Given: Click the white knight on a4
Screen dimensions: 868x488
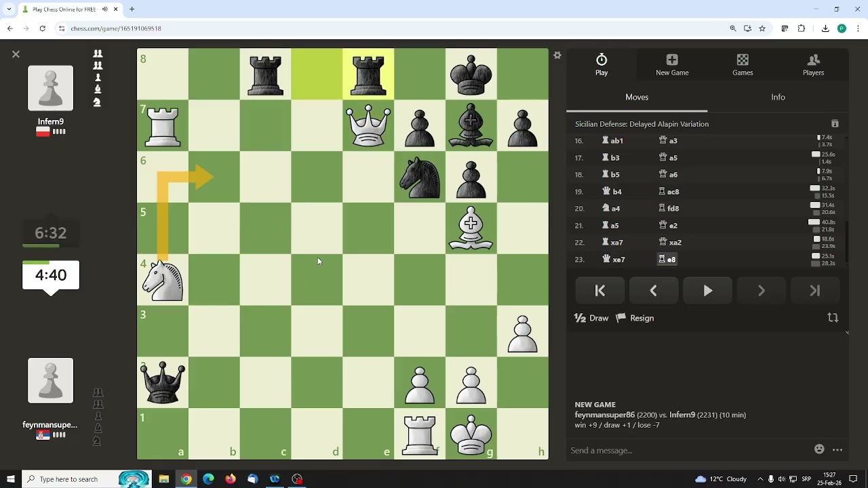Looking at the screenshot, I should 163,280.
